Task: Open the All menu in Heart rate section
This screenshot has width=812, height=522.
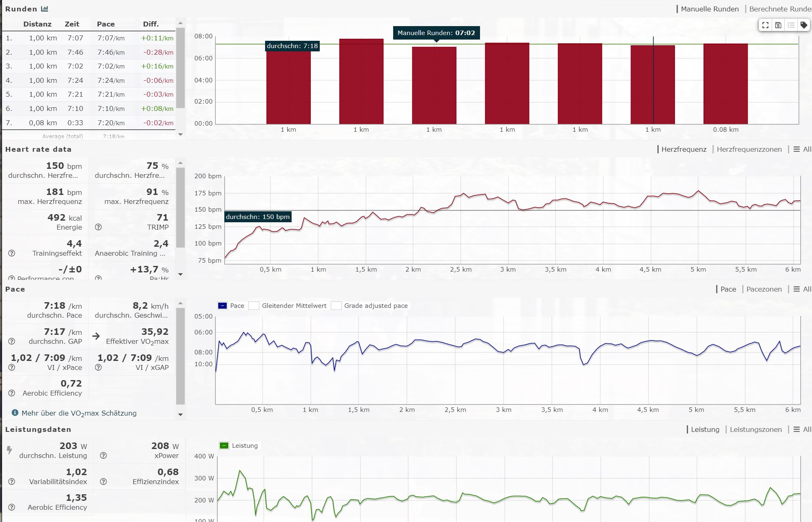Action: click(802, 149)
